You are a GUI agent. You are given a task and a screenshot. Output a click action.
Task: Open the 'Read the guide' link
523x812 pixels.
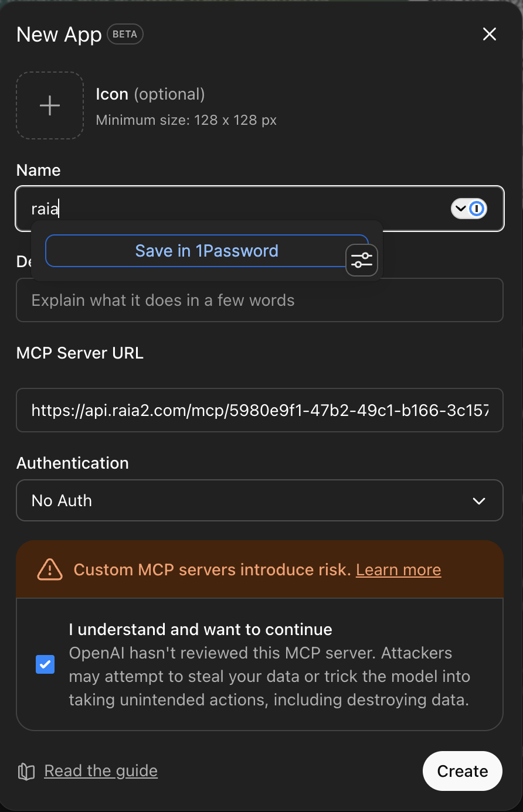[101, 771]
